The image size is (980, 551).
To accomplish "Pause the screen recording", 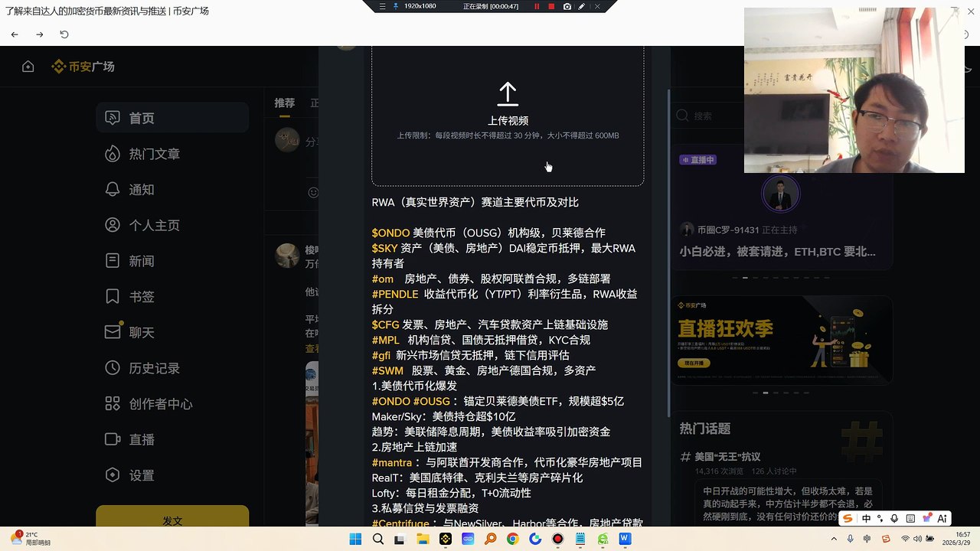I will (537, 6).
